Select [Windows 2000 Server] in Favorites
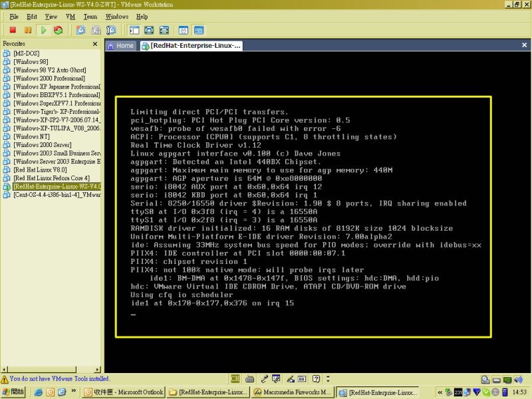532x399 pixels. 43,145
